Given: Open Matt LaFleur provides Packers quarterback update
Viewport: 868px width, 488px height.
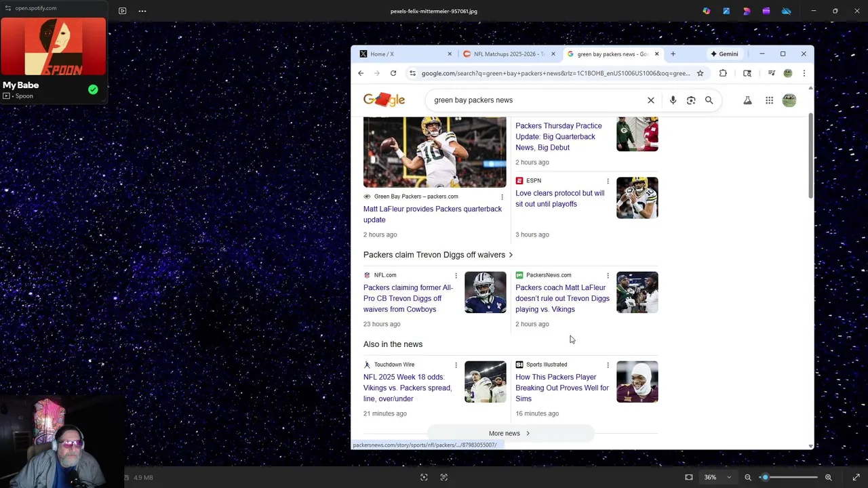Looking at the screenshot, I should [x=433, y=214].
